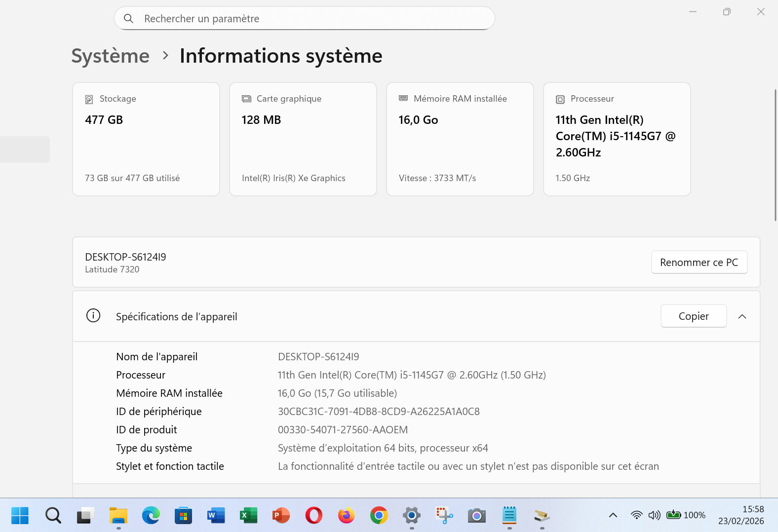Screen dimensions: 778x532
Task: Collapse the Spécifications de l'appareil section
Action: pyautogui.click(x=742, y=316)
